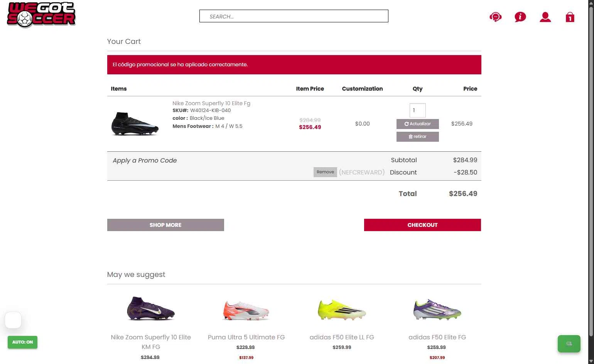
Task: Click the $137.99 Puma sale price
Action: (x=246, y=357)
